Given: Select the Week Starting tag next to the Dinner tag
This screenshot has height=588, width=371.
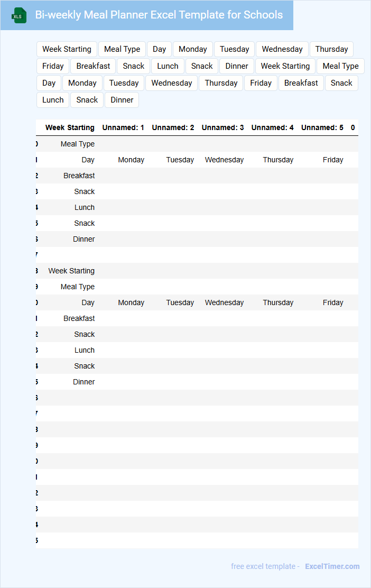Looking at the screenshot, I should click(x=285, y=66).
